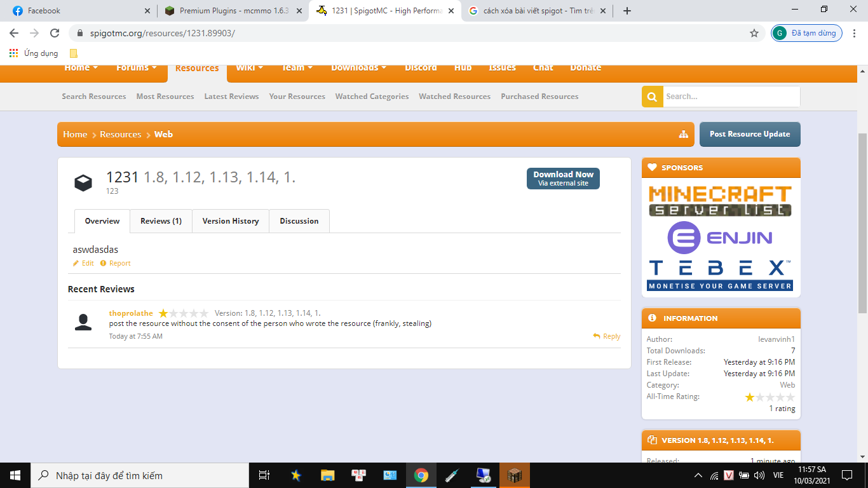The width and height of the screenshot is (868, 488).
Task: Open the Chrome three-dot menu
Action: [x=855, y=33]
